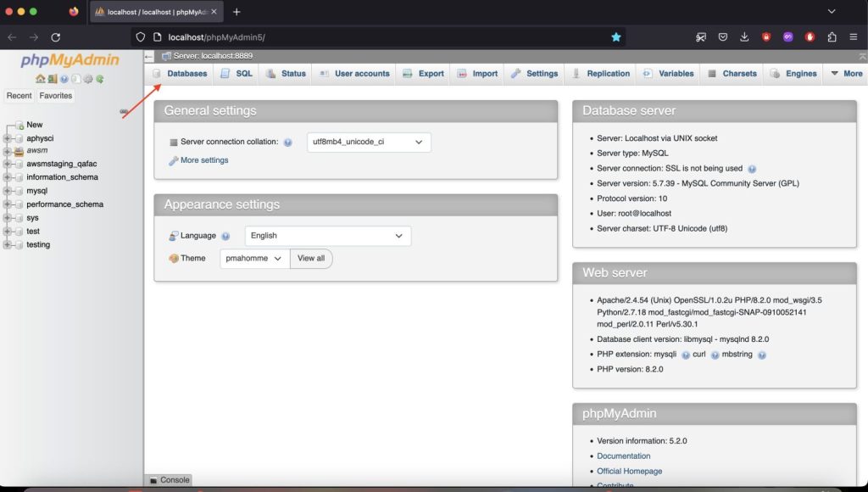Image resolution: width=868 pixels, height=492 pixels.
Task: Open the Theme dropdown showing pmahomme
Action: pos(254,258)
